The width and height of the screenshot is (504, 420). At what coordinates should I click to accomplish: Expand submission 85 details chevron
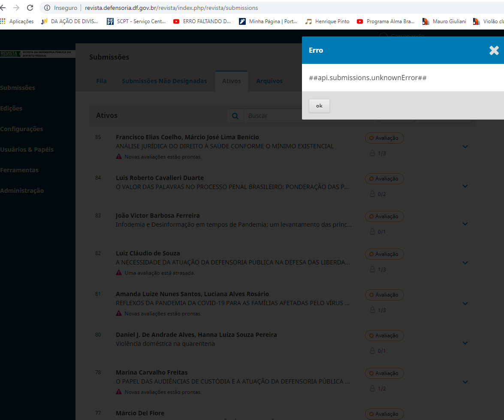[x=465, y=147]
